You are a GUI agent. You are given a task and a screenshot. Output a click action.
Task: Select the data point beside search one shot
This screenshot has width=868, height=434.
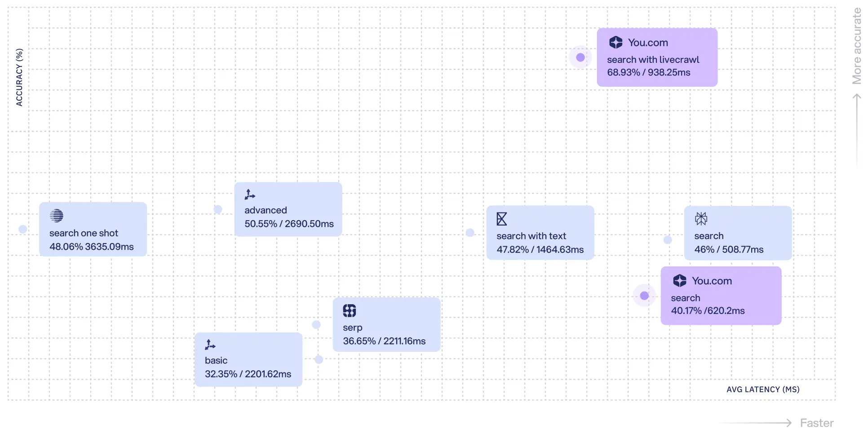pyautogui.click(x=23, y=229)
